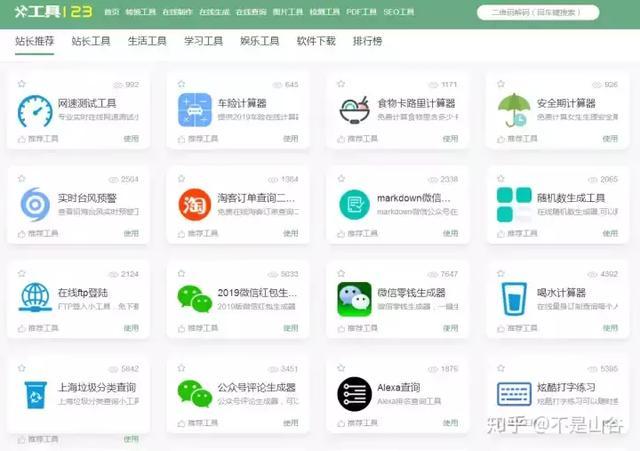The image size is (640, 451).
Task: Click thumbs-up 推荐工具 icon on 车险计算器 card
Action: pyautogui.click(x=182, y=139)
